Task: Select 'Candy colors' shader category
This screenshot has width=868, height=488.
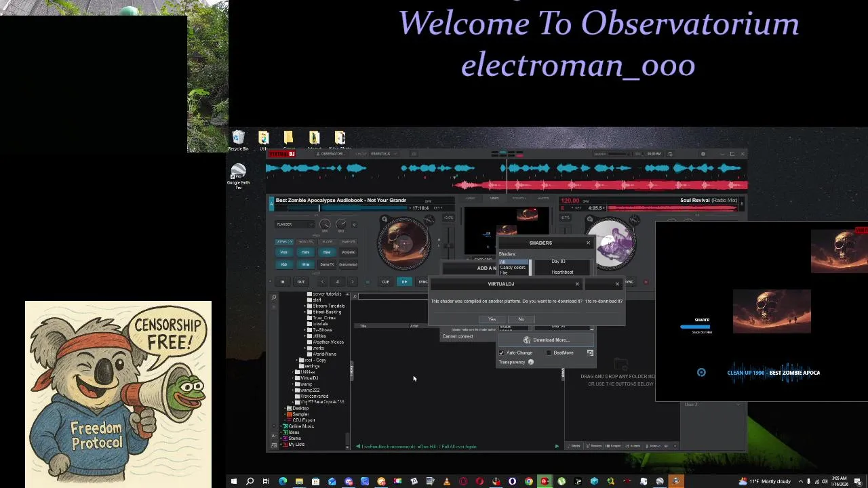Action: [x=513, y=268]
